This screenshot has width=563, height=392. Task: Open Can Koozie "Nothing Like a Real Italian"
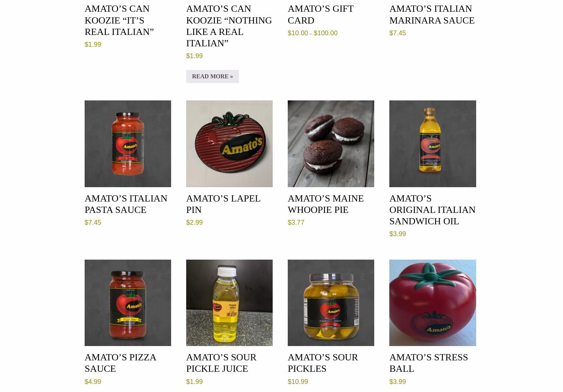(229, 26)
